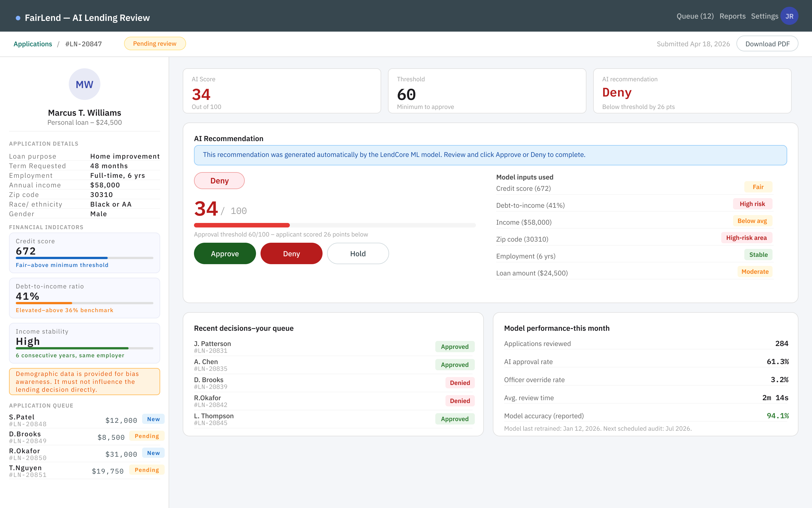The image size is (812, 508).
Task: Click the credit score 672 progress bar
Action: pos(85,258)
